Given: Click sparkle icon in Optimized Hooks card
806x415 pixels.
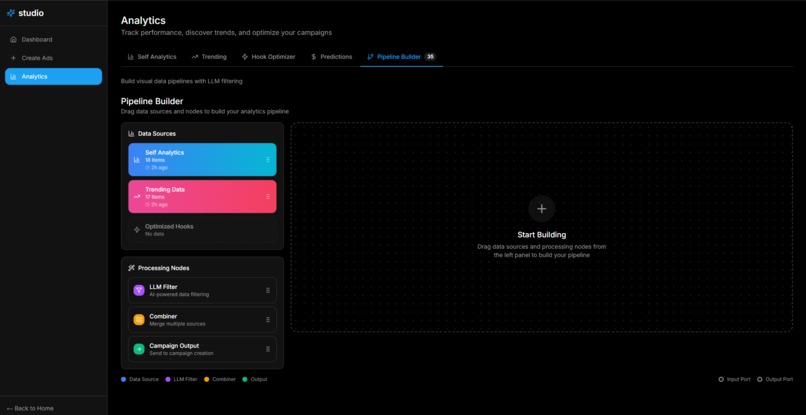Looking at the screenshot, I should (137, 230).
